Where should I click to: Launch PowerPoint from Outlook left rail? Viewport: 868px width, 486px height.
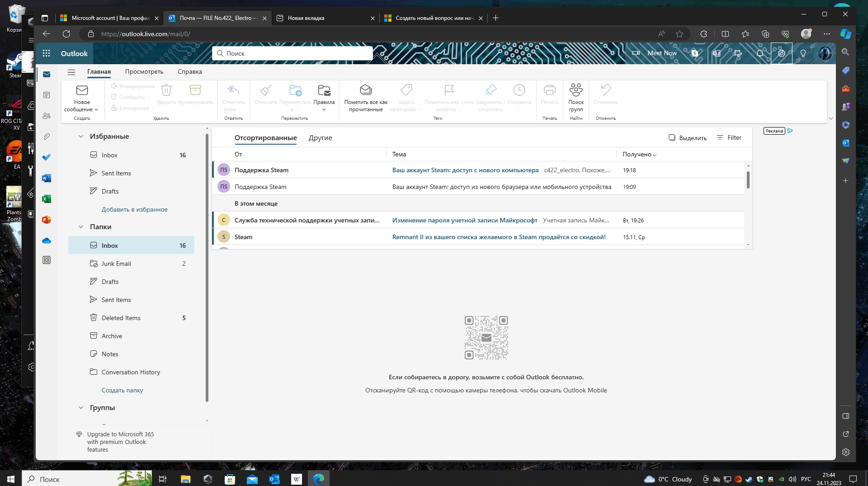(47, 220)
